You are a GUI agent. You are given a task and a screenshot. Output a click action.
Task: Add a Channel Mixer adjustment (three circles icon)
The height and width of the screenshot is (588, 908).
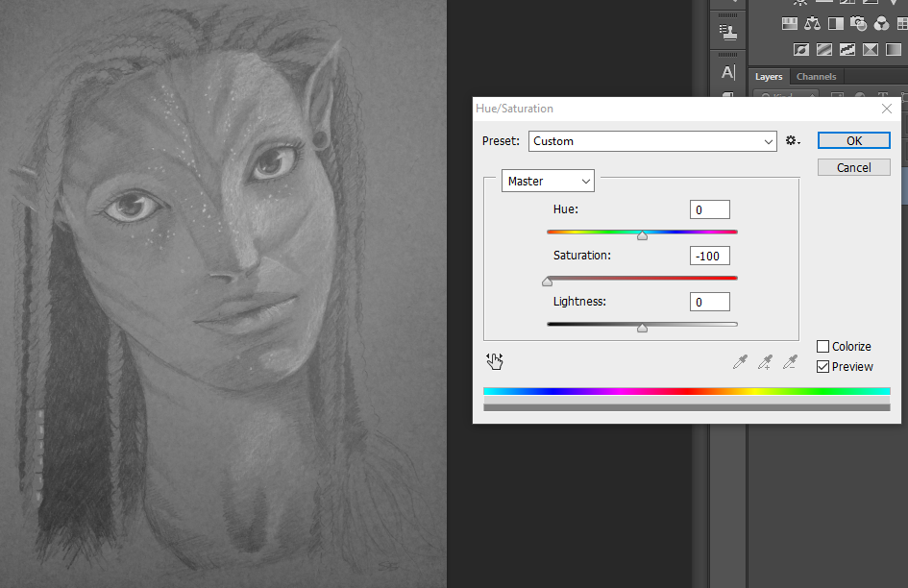881,23
